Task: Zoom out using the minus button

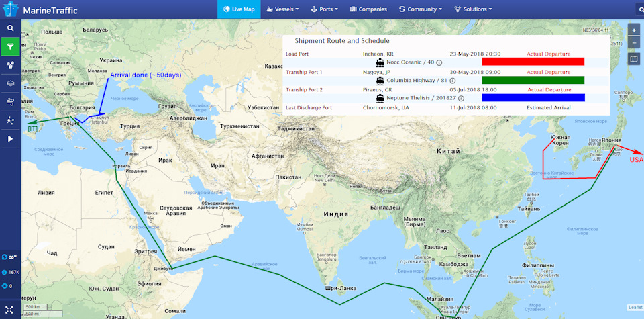Action: 634,42
